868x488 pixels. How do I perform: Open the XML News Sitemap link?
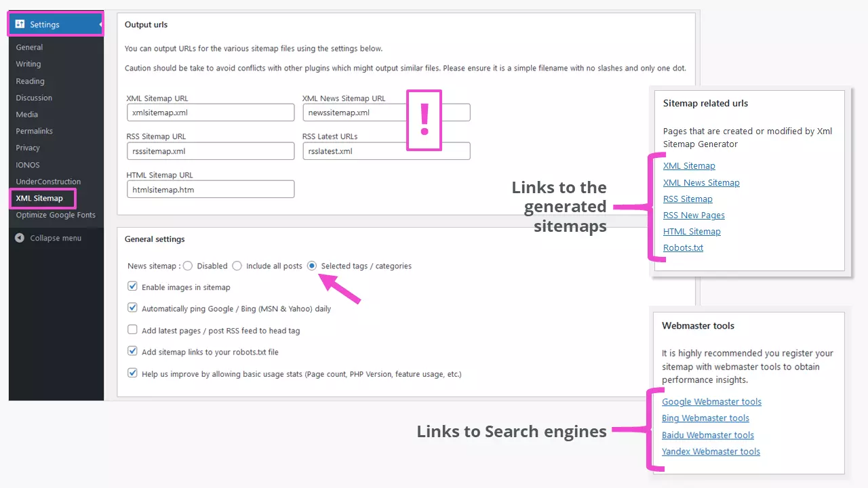(x=701, y=182)
